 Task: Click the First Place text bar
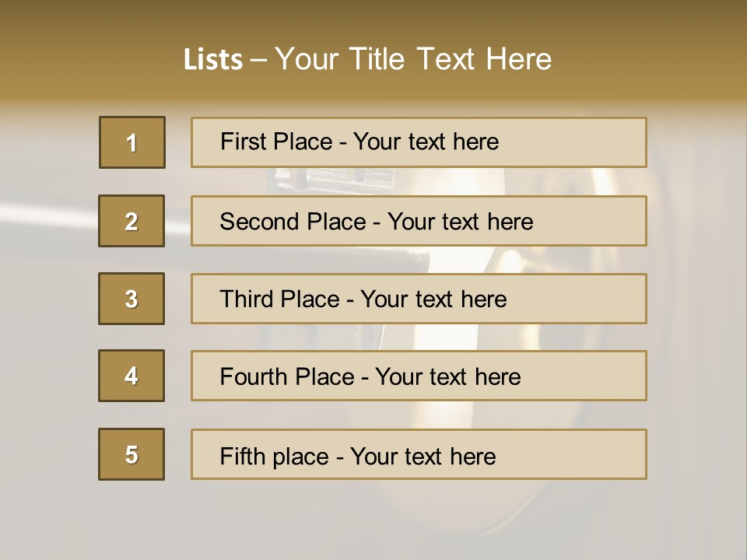[x=419, y=142]
